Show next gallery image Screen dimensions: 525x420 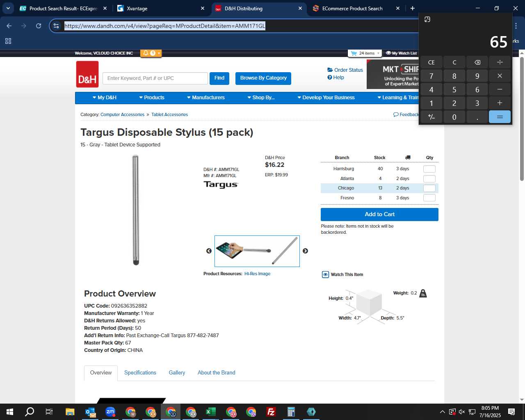pos(305,251)
